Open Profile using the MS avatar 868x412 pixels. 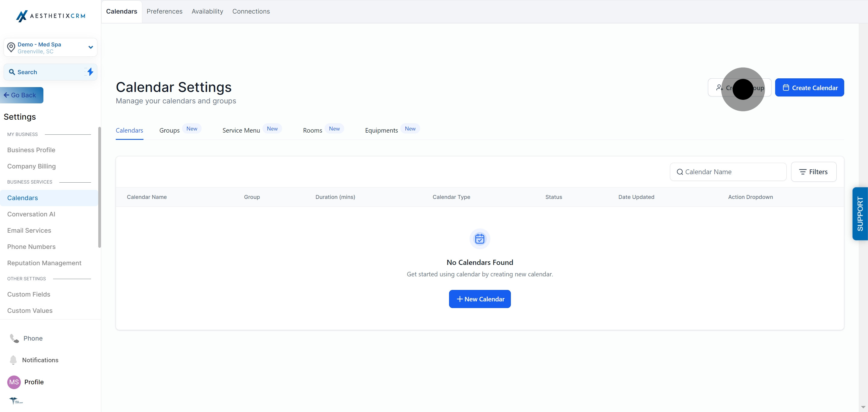pyautogui.click(x=14, y=382)
